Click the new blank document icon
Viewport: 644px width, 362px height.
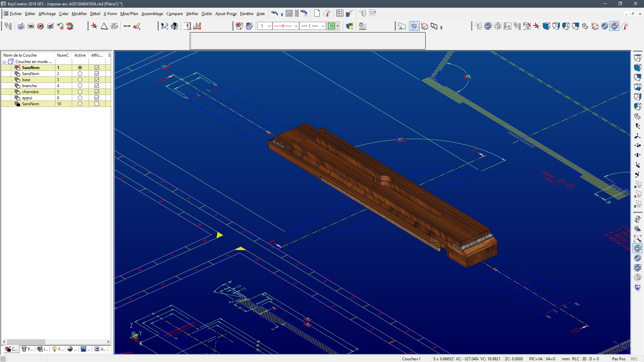click(317, 13)
